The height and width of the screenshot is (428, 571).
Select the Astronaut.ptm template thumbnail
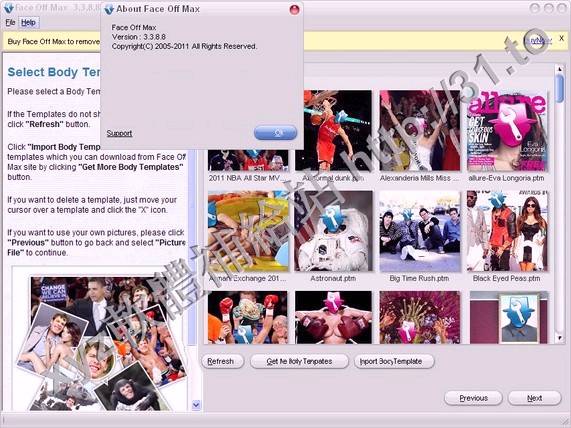point(333,231)
